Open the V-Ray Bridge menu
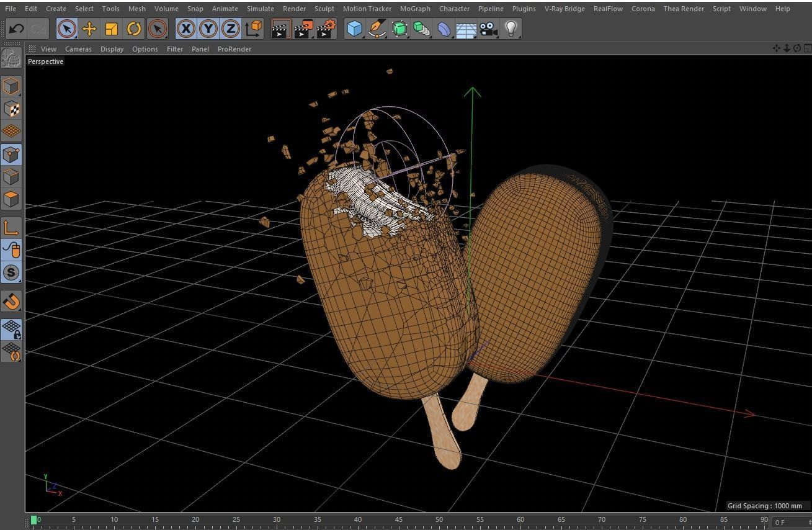This screenshot has width=812, height=530. click(x=564, y=9)
